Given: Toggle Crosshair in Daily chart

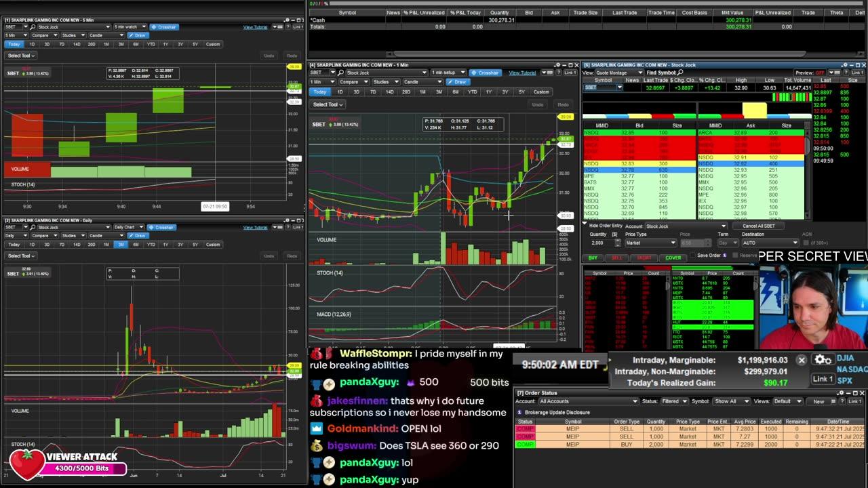Looking at the screenshot, I should click(161, 227).
